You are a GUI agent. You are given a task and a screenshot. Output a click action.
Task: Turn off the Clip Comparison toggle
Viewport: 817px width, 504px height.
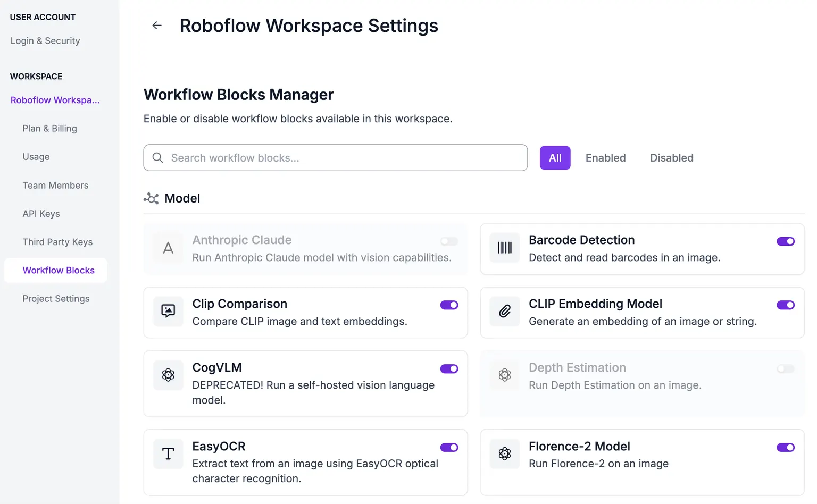click(x=449, y=305)
